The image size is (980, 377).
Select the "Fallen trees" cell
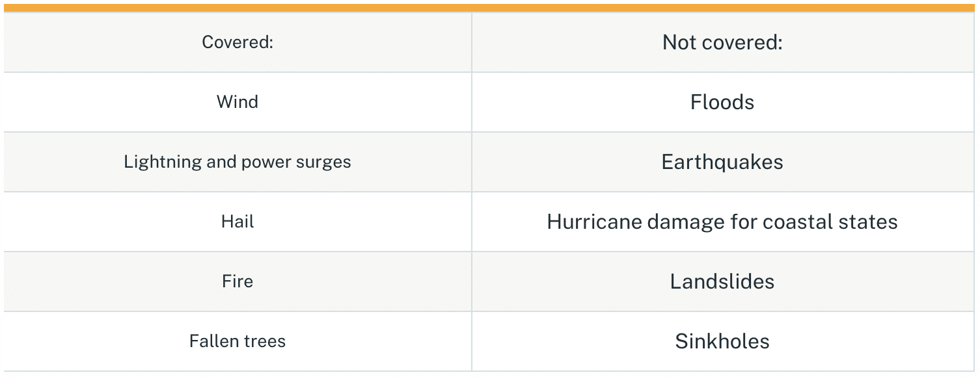[238, 341]
